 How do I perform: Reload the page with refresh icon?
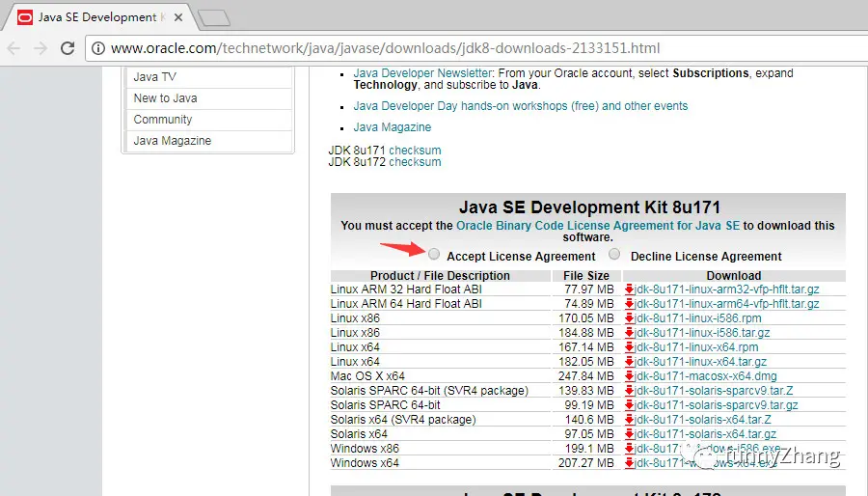(x=68, y=48)
